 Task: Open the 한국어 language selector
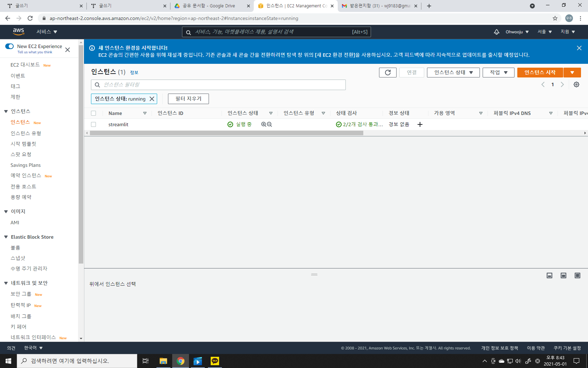tap(33, 348)
